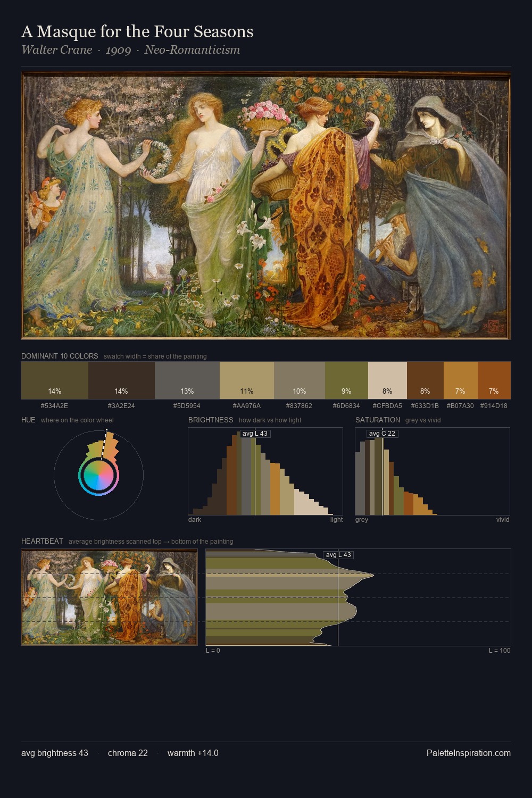Screen dimensions: 532x798
Task: Click the hue color wheel
Action: point(98,475)
